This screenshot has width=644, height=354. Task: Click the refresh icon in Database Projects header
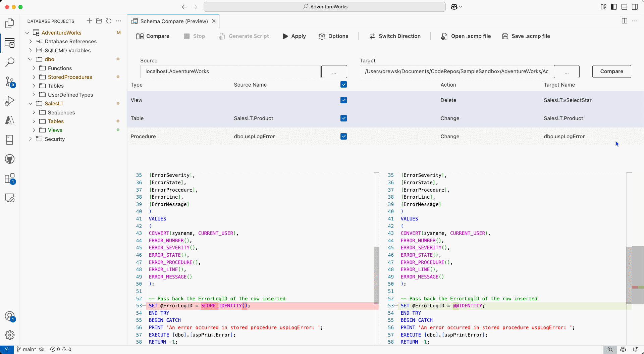point(109,21)
